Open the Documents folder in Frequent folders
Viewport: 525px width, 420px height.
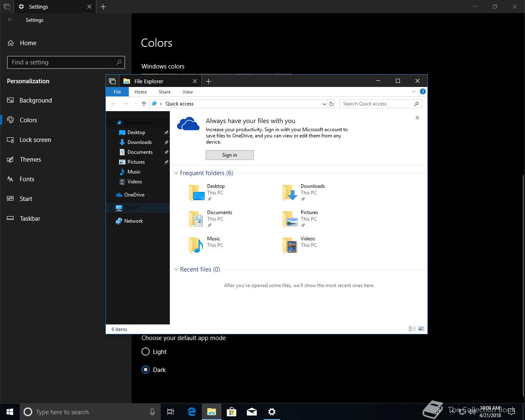[210, 219]
